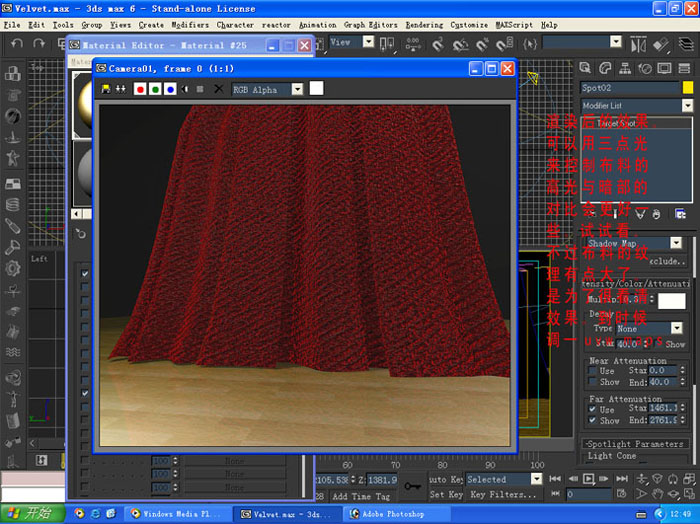The image size is (700, 524).
Task: Open the Windows Start button
Action: 32,513
